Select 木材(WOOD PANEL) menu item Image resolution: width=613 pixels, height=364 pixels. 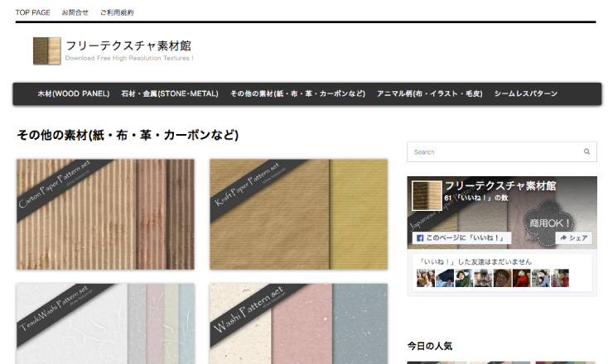point(74,93)
